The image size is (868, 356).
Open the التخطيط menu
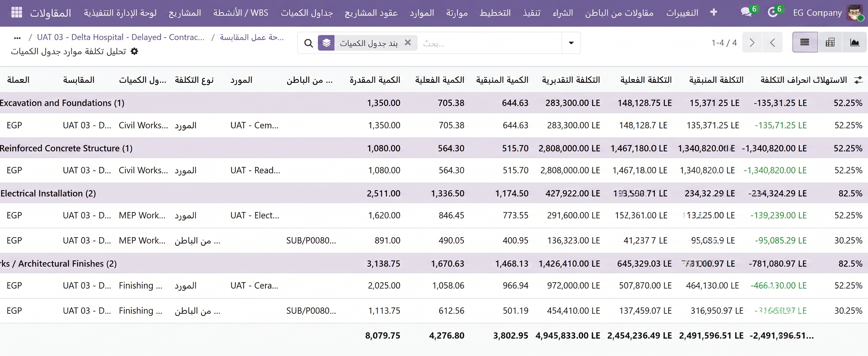(495, 13)
